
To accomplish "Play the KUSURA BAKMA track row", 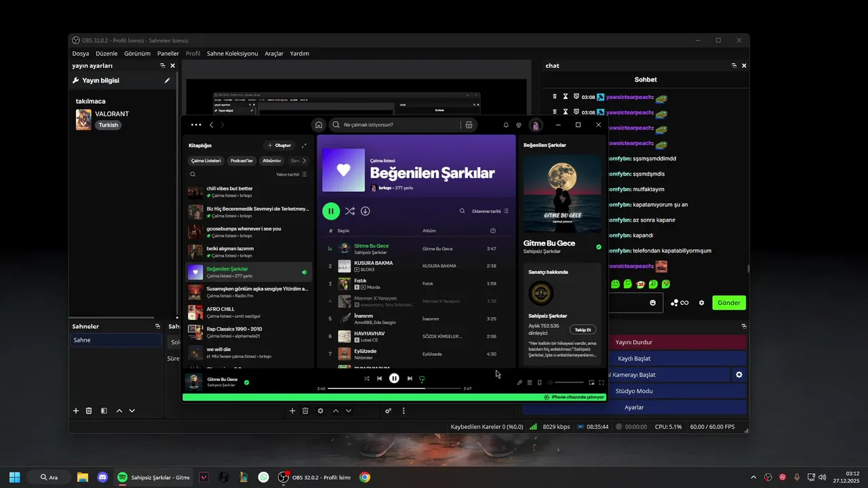I will coord(417,266).
